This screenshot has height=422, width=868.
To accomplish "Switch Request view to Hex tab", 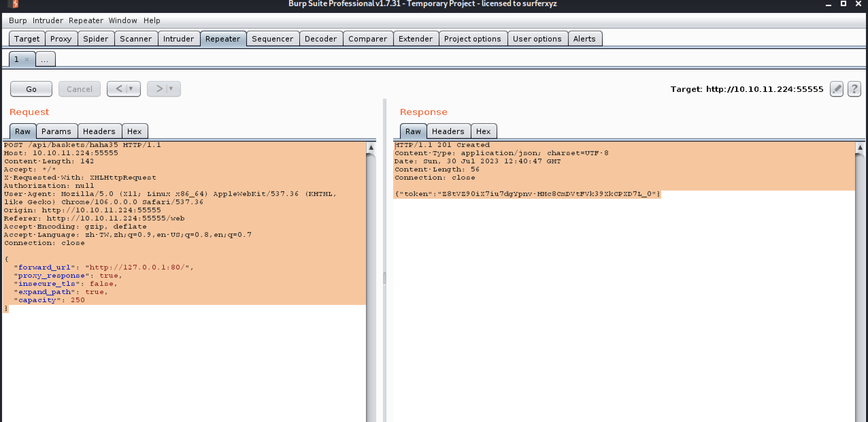I will point(135,131).
